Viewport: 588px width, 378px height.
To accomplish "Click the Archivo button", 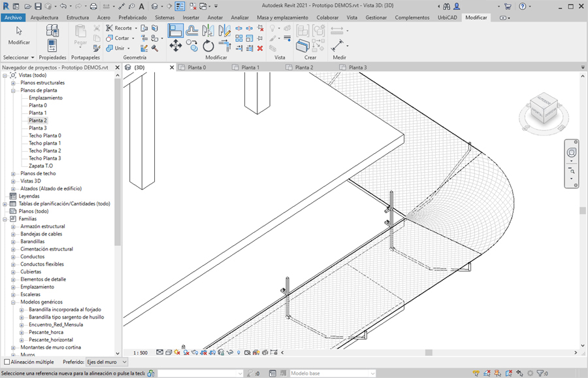I will (13, 18).
